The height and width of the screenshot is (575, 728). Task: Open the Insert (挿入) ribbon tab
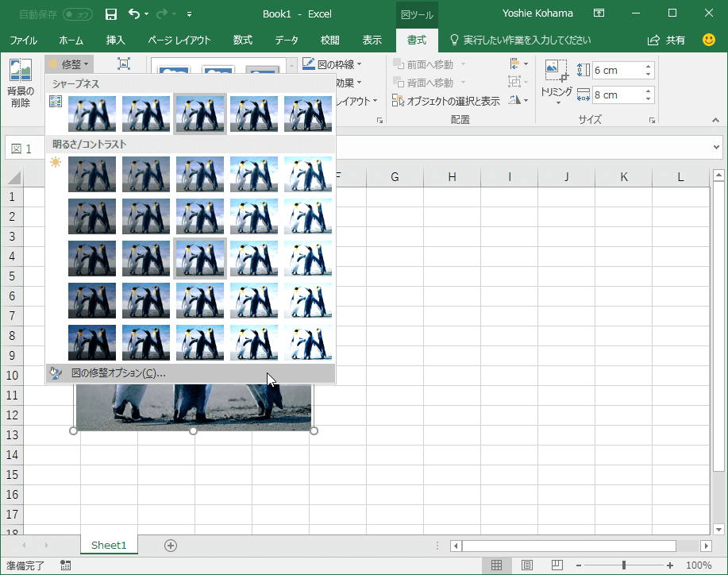click(x=116, y=41)
